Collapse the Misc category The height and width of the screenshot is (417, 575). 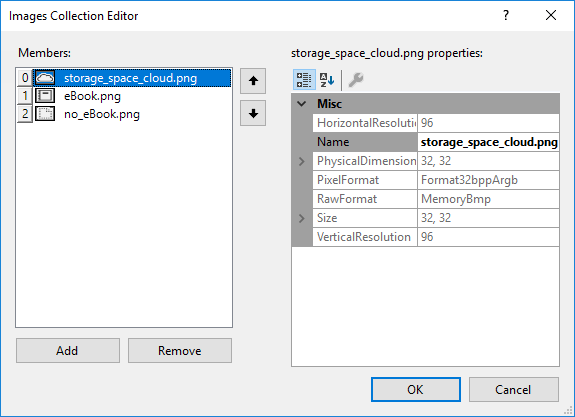301,104
